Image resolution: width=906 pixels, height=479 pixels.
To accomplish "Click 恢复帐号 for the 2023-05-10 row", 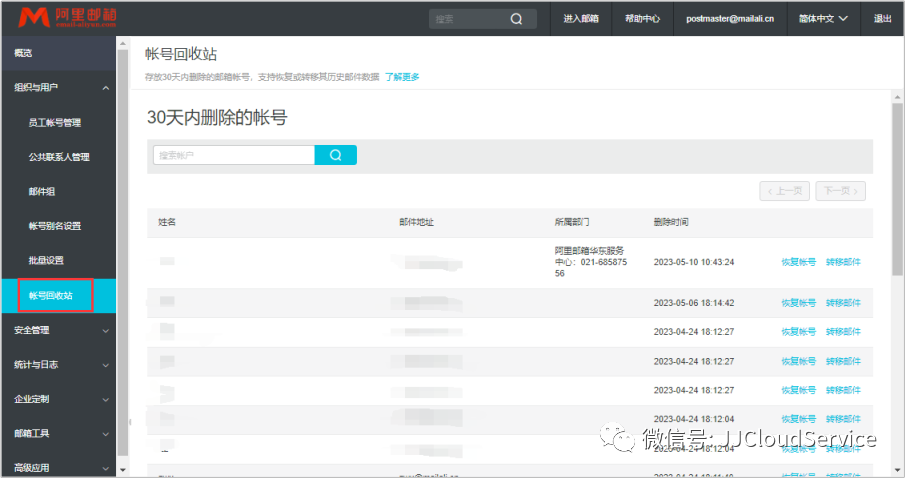I will pos(798,263).
